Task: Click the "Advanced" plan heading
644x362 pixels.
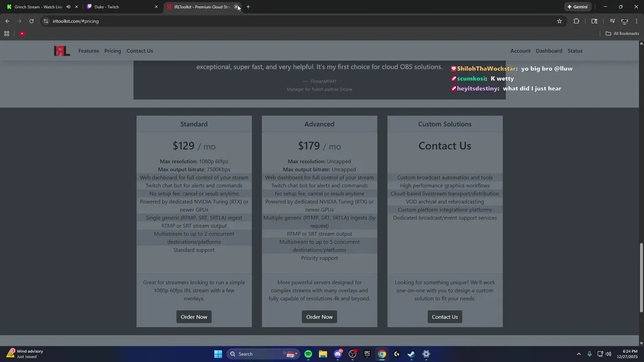Action: 319,124
